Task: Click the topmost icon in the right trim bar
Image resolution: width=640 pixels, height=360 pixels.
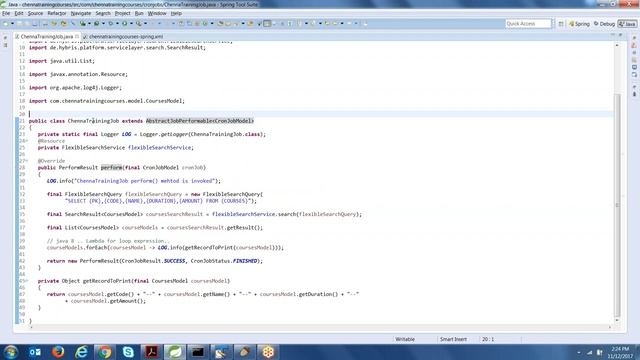Action: click(x=634, y=38)
